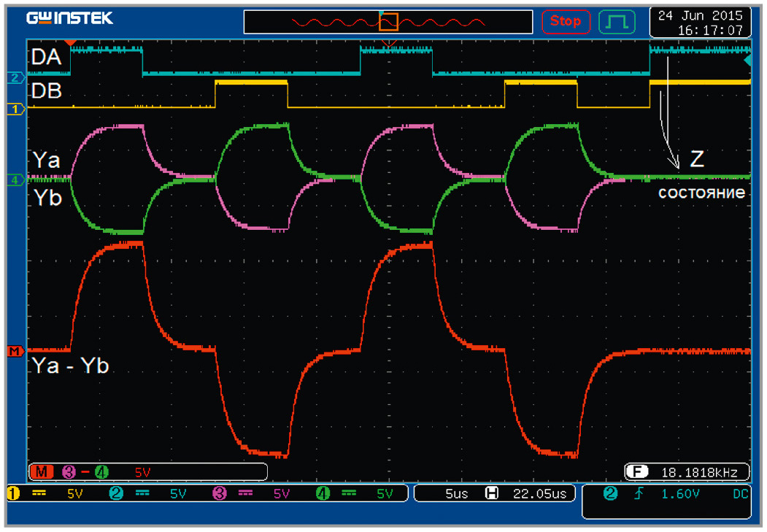The image size is (767, 532).
Task: Click the F frequency counter icon
Action: coord(636,471)
